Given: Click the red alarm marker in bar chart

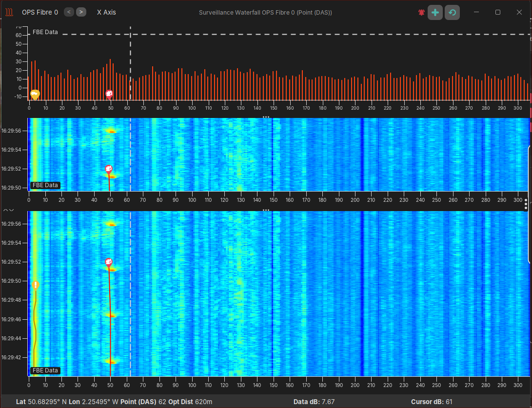Looking at the screenshot, I should (x=109, y=93).
